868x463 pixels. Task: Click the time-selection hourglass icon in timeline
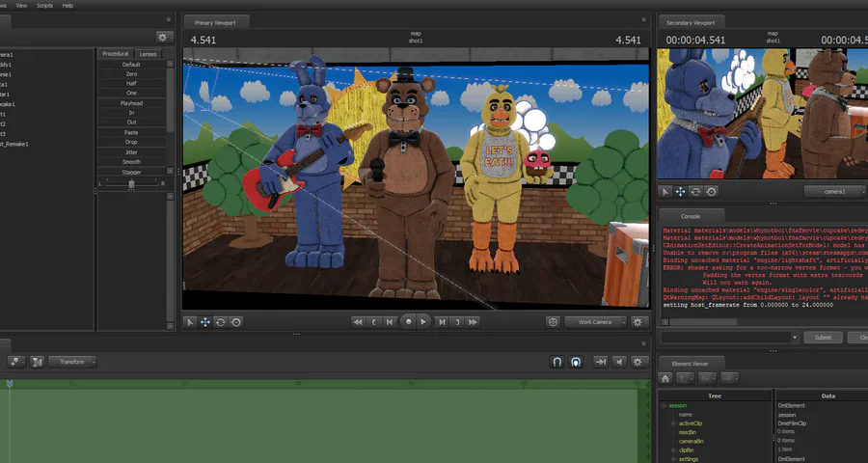pos(37,362)
